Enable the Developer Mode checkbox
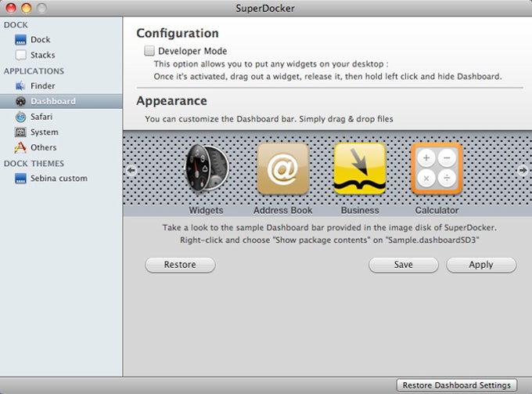532x394 pixels. [x=149, y=51]
